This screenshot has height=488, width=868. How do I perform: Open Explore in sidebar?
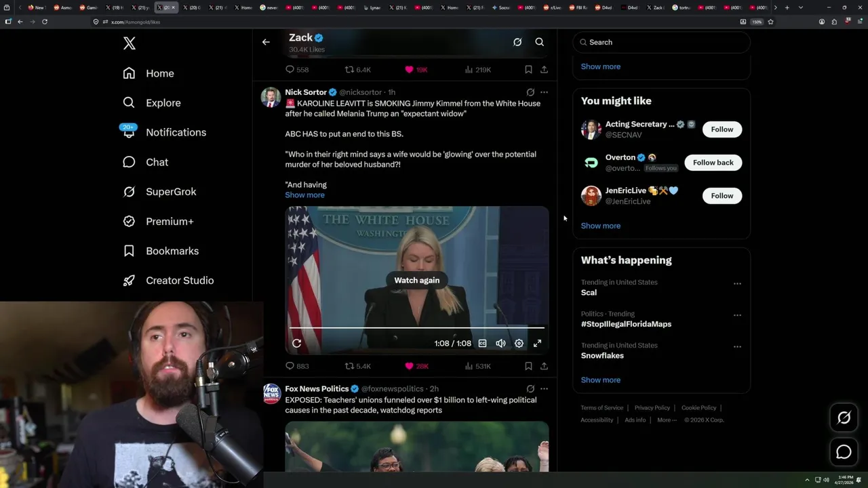tap(152, 103)
